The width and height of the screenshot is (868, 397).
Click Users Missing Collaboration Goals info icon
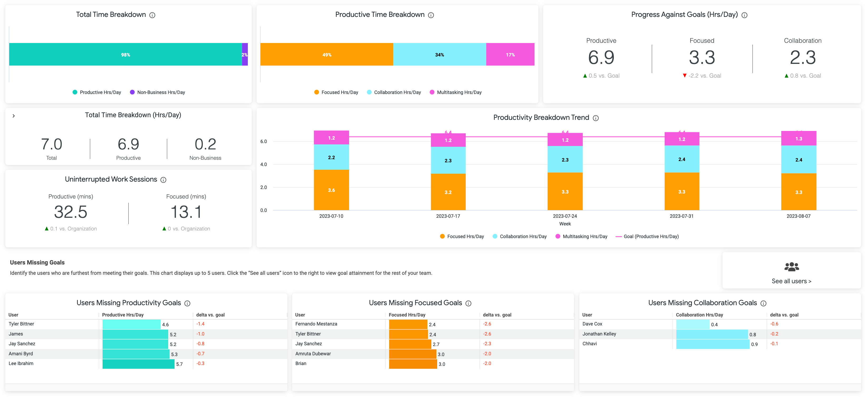coord(763,303)
